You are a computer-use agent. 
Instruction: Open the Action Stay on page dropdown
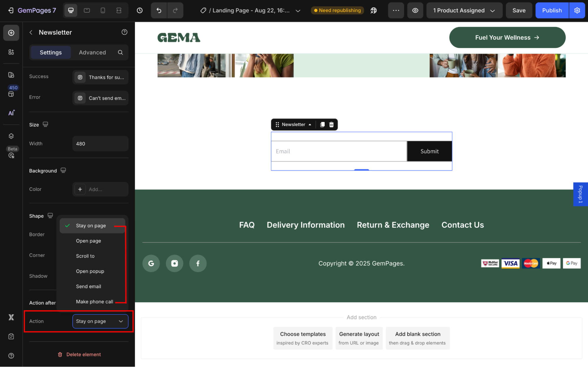pyautogui.click(x=100, y=321)
